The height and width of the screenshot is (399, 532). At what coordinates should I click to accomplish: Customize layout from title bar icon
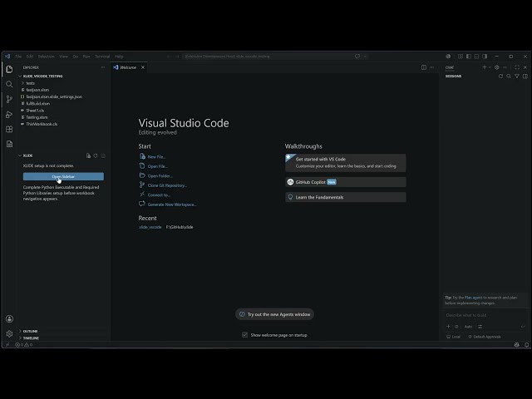click(x=461, y=57)
